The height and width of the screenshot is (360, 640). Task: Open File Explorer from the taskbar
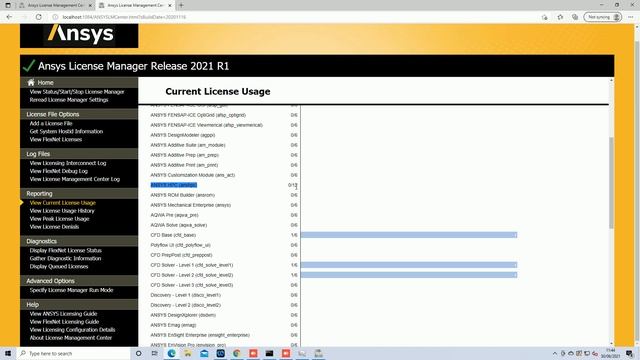click(188, 353)
